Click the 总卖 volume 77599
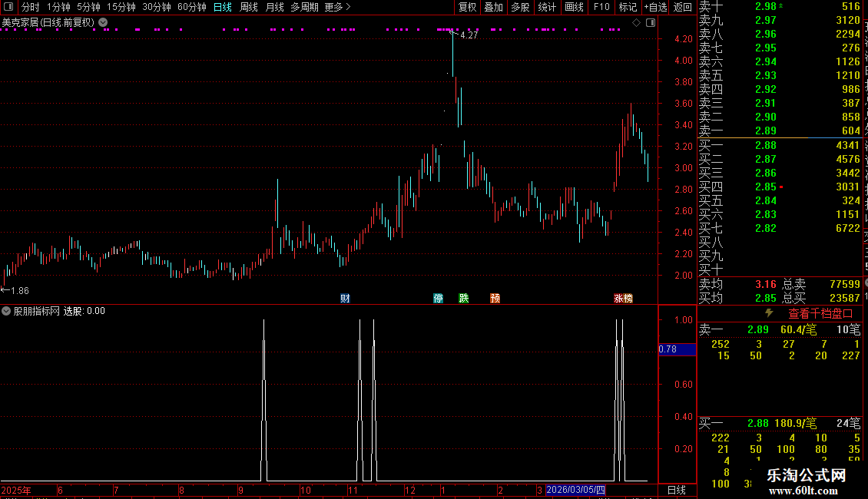 (x=845, y=284)
